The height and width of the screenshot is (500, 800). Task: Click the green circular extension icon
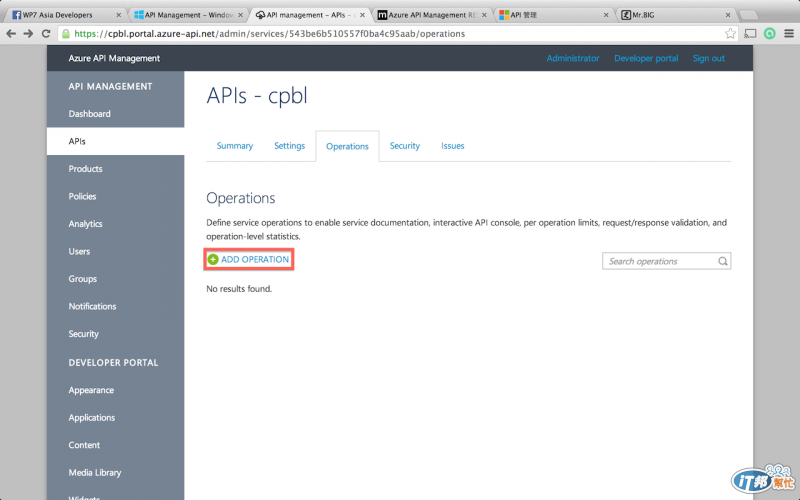pyautogui.click(x=769, y=34)
